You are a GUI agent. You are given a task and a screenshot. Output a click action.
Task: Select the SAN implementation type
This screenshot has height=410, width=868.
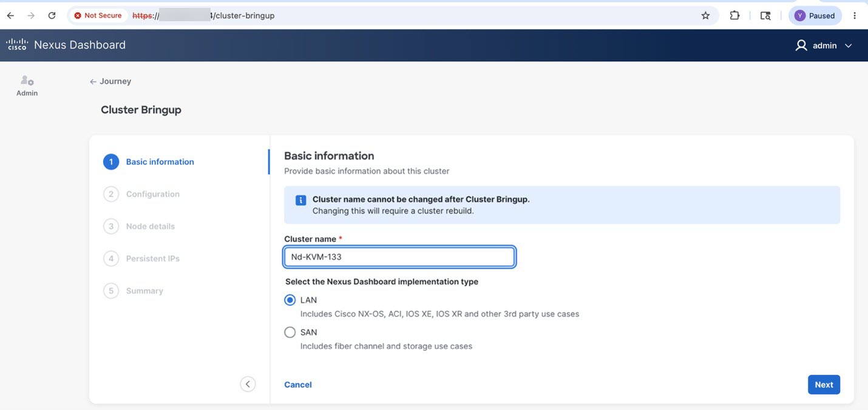[x=290, y=332]
